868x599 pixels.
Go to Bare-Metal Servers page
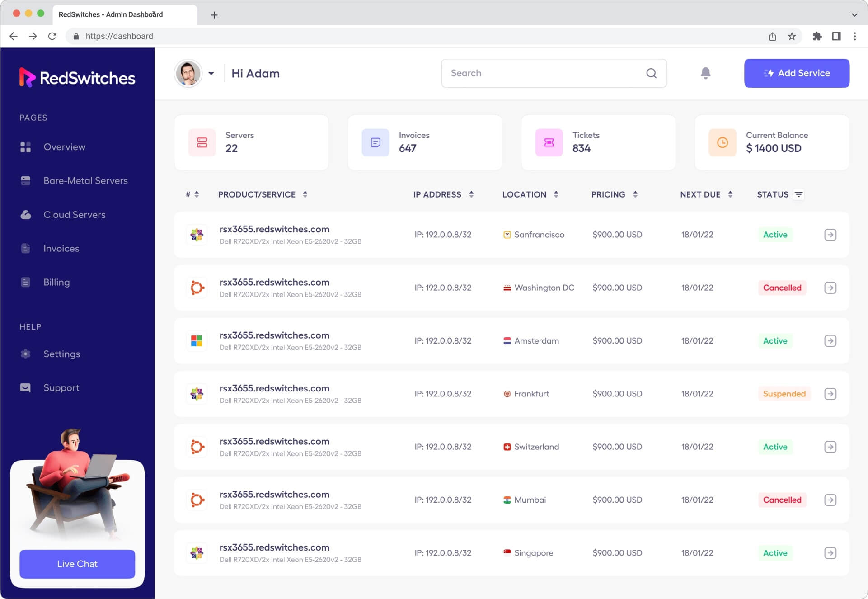(x=74, y=181)
